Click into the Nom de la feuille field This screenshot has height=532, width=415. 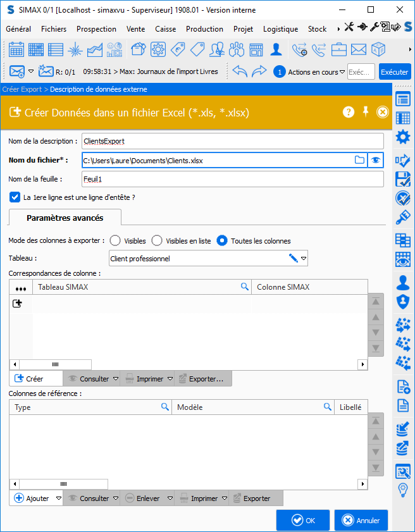click(x=232, y=179)
